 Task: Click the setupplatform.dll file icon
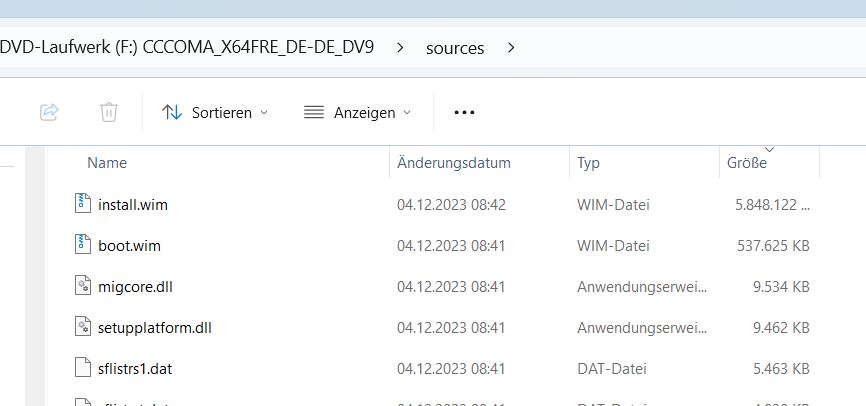point(82,327)
